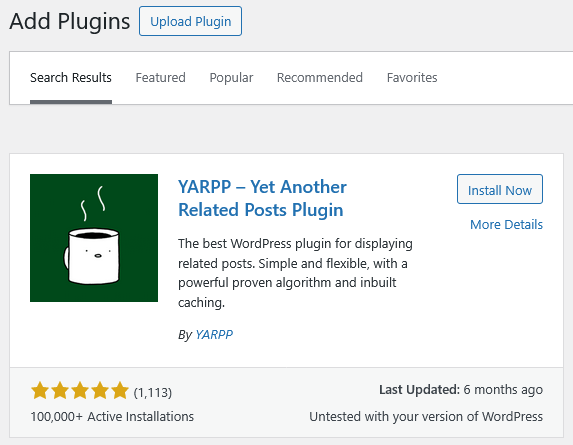Open the Featured plugins tab
Viewport: 573px width, 445px height.
coord(160,78)
